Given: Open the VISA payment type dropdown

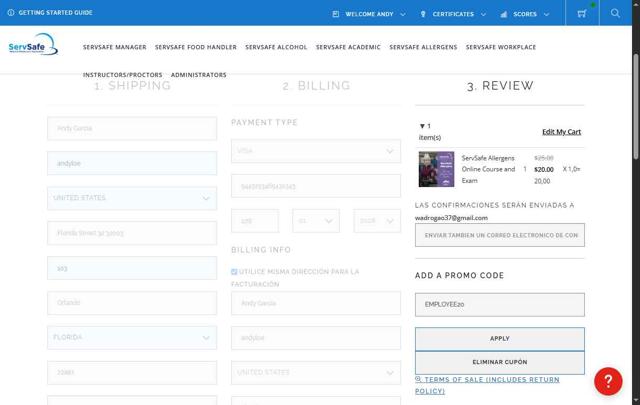Looking at the screenshot, I should (x=316, y=151).
